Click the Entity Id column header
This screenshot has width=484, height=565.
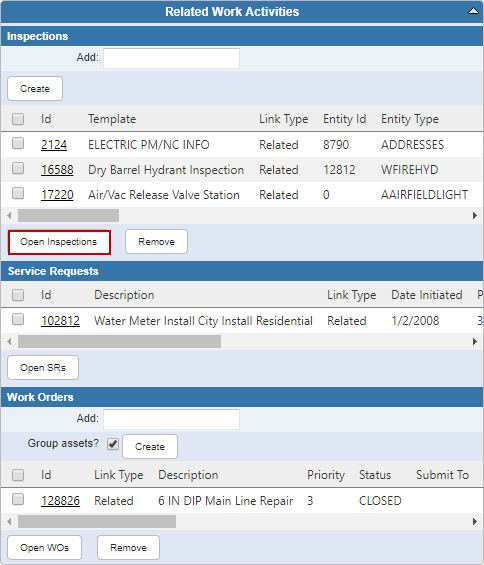(x=345, y=119)
